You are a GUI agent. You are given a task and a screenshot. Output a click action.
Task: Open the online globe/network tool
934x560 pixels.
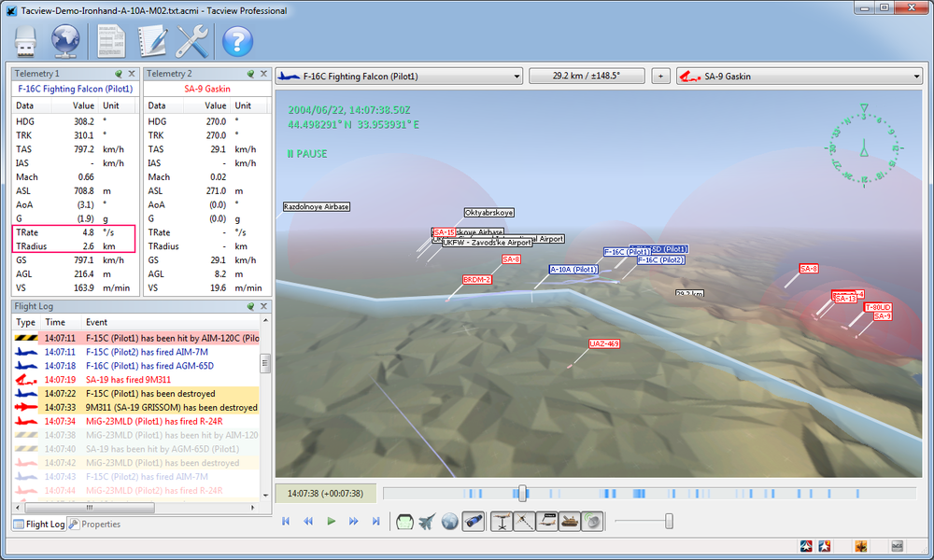[x=65, y=41]
